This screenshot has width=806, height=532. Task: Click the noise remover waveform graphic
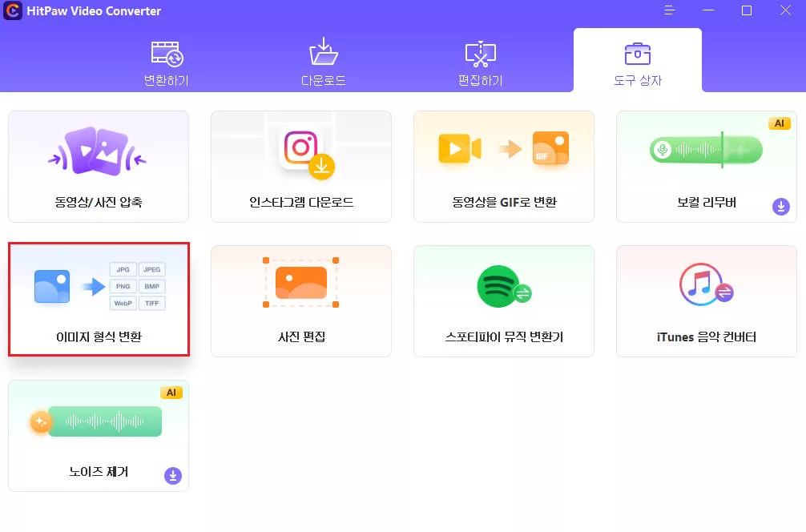click(x=95, y=421)
